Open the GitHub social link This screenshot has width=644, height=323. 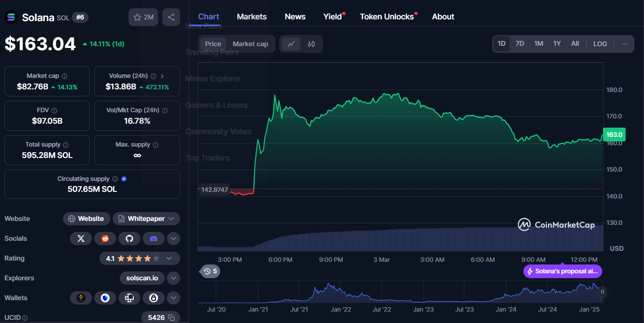(x=129, y=239)
